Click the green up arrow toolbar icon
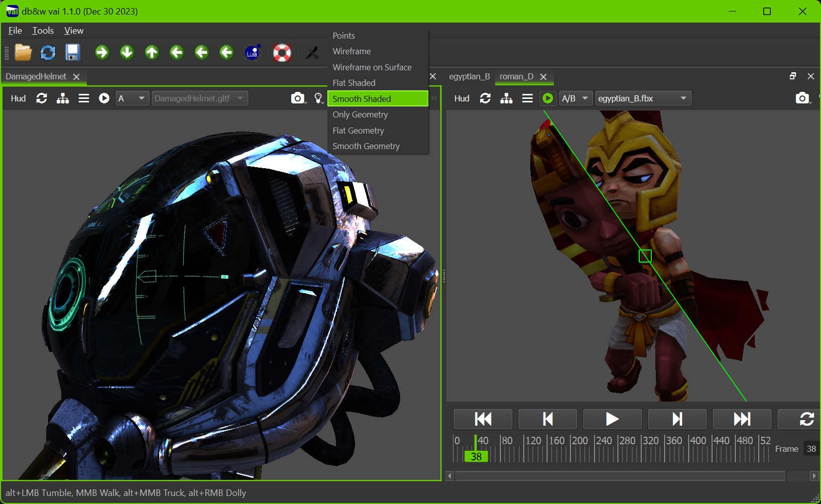 152,52
